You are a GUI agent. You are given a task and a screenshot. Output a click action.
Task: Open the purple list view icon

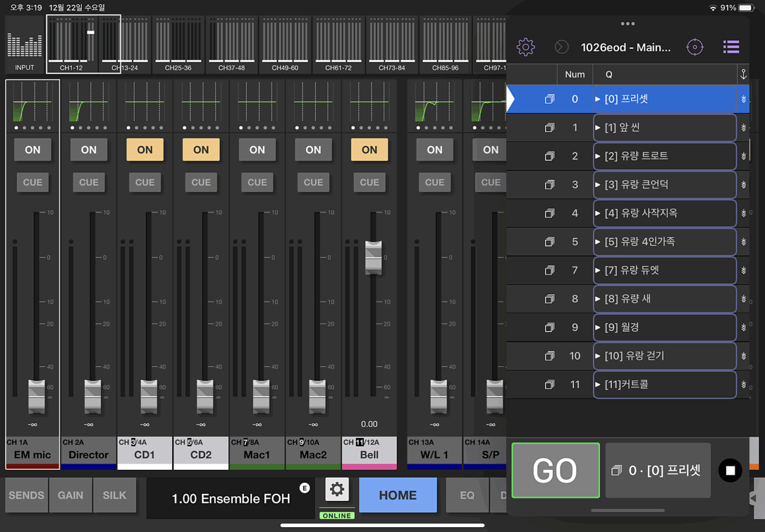point(730,47)
